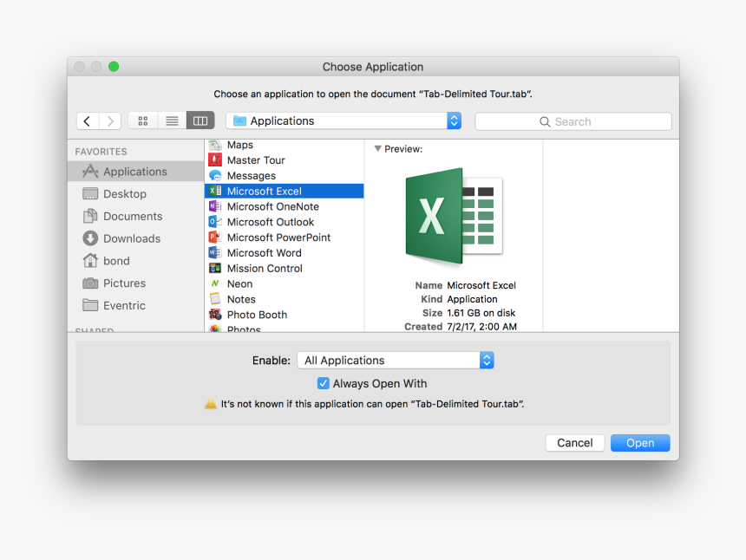Select Neon in the list

284,283
